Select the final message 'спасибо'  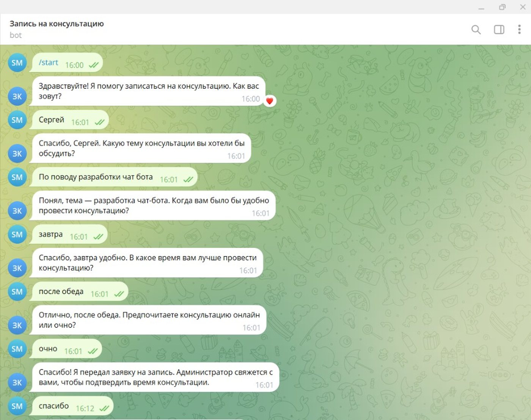click(72, 406)
